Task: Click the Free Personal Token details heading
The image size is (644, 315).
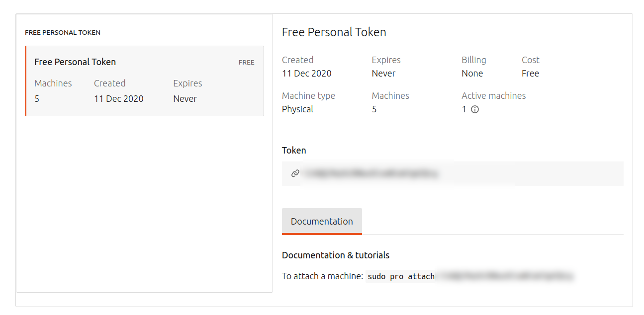Action: 334,32
